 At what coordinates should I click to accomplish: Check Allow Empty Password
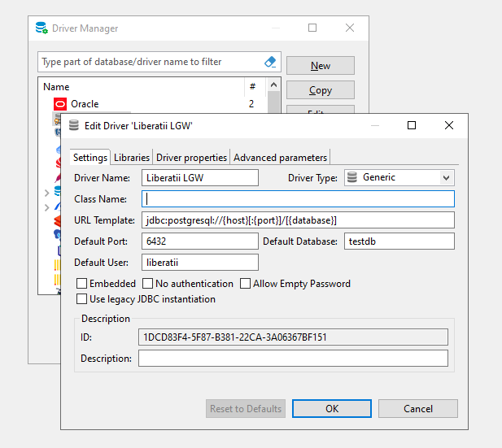[x=245, y=284]
